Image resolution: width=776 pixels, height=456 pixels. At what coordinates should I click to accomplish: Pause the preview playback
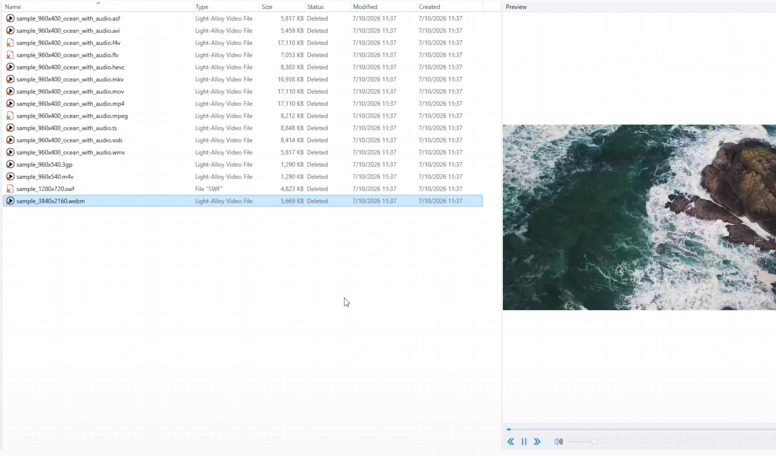tap(524, 441)
